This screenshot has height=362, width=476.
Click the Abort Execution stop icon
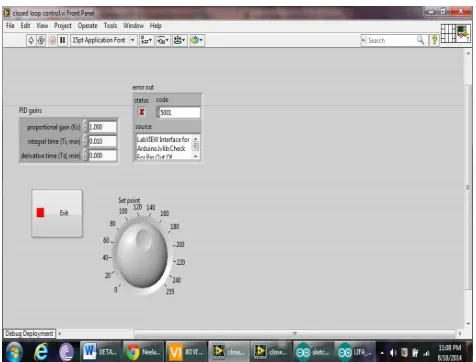(x=52, y=40)
